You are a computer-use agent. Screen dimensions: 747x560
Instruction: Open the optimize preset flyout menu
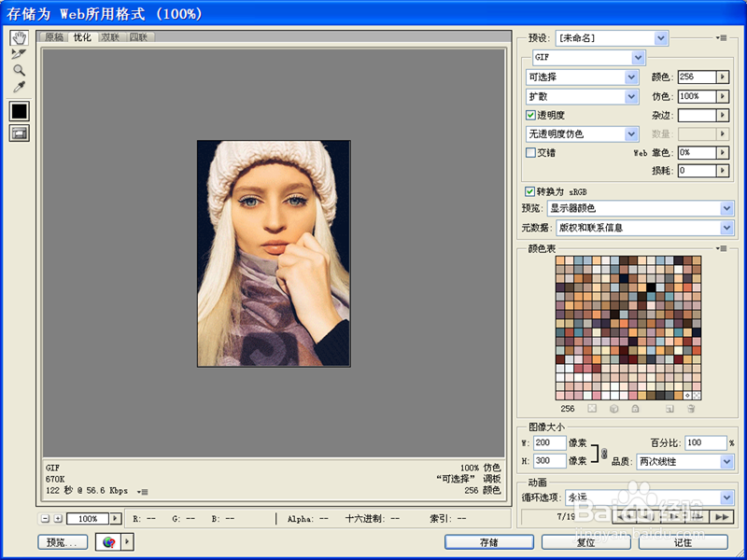(x=721, y=37)
